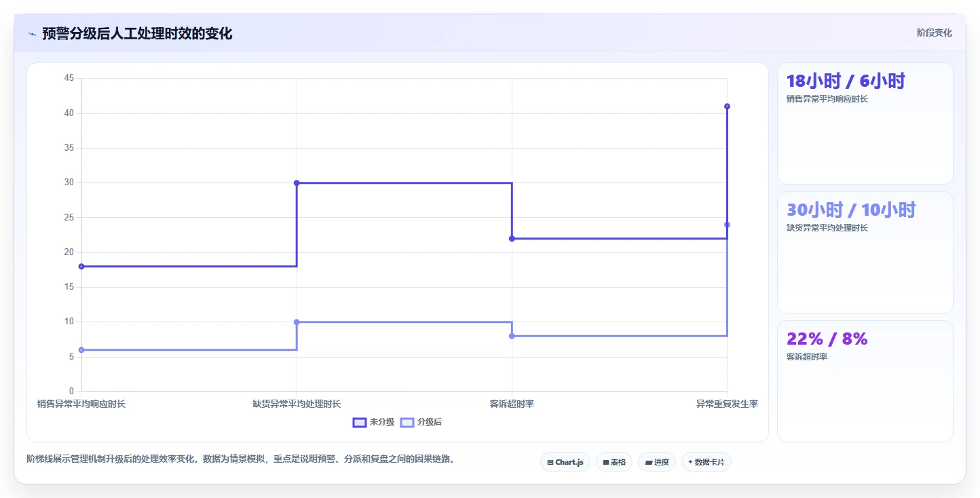Select the 分级后 data point at 8
This screenshot has width=980, height=498.
[512, 336]
